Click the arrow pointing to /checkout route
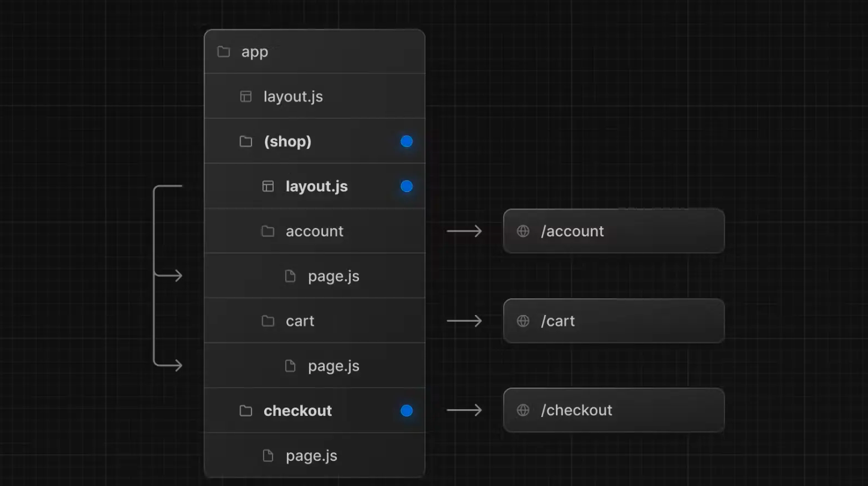 (x=464, y=410)
